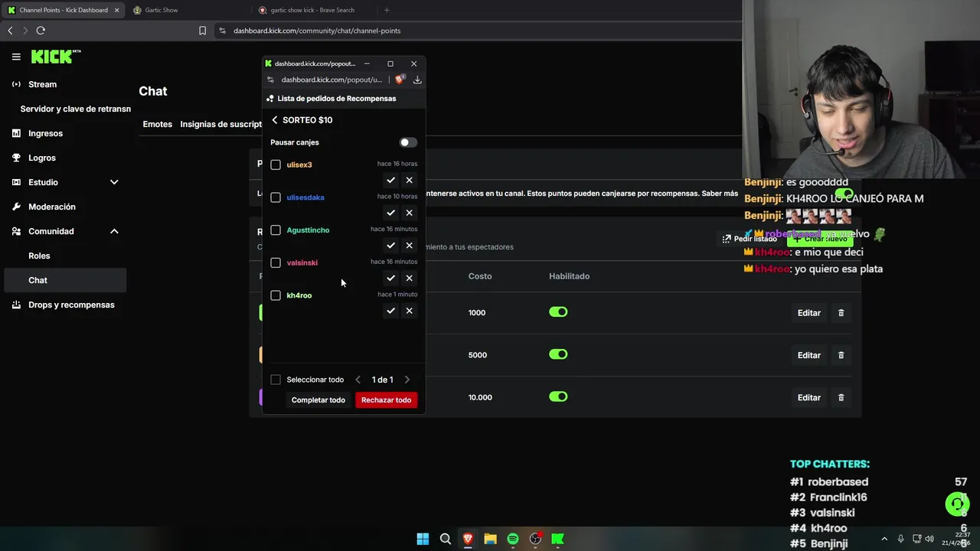Reject kh4roo redemption with X
This screenshot has width=980, height=551.
point(409,311)
